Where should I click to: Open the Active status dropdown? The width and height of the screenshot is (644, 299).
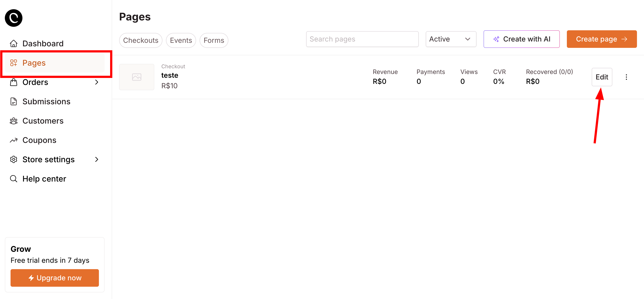point(451,39)
